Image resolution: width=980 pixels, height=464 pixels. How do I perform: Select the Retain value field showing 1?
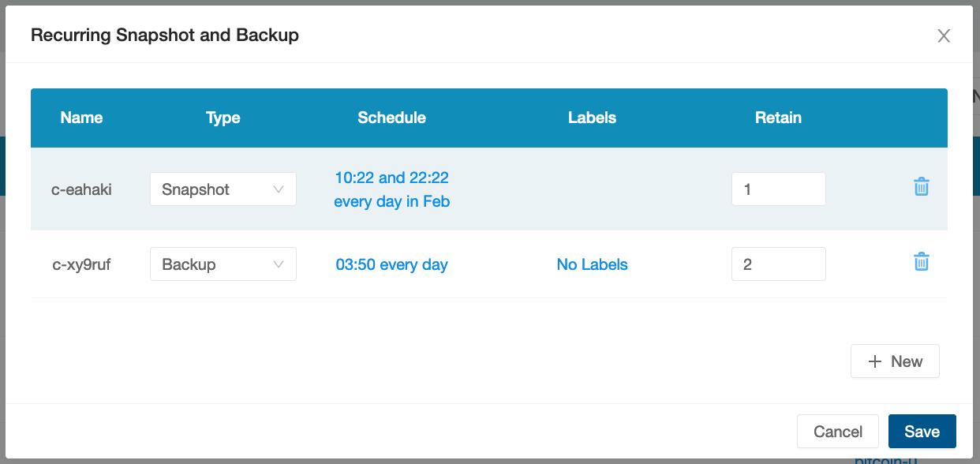click(778, 189)
